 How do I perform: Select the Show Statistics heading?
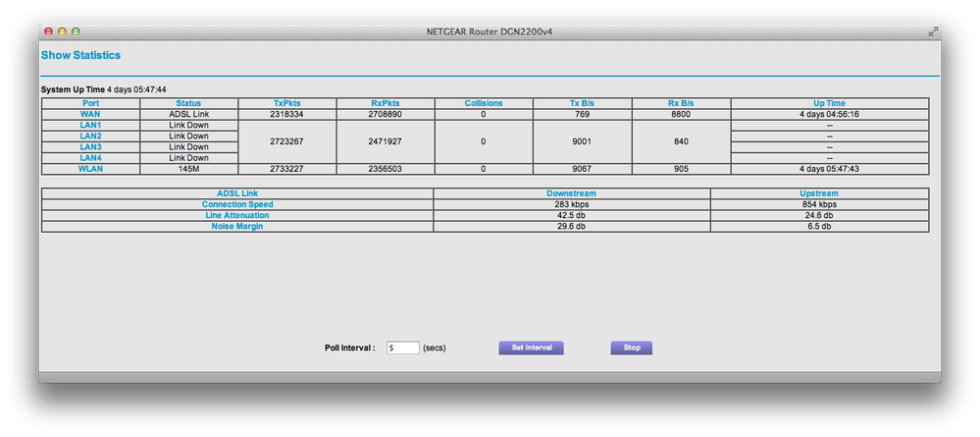(80, 55)
